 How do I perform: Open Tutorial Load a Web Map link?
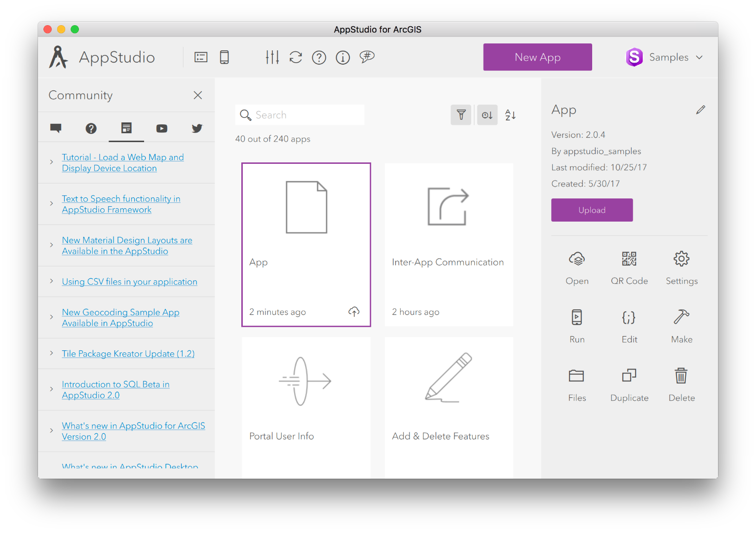(x=123, y=163)
